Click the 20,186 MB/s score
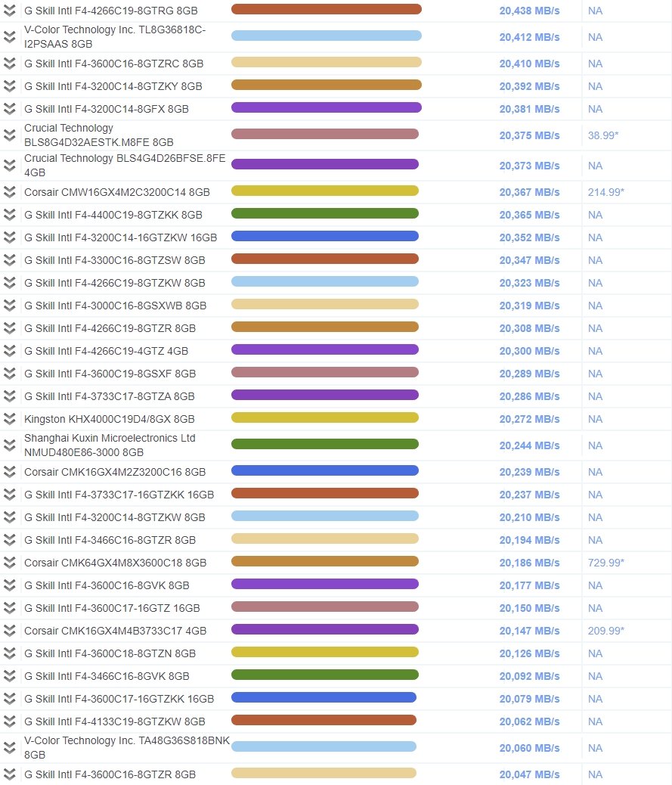This screenshot has height=785, width=672. coord(529,563)
